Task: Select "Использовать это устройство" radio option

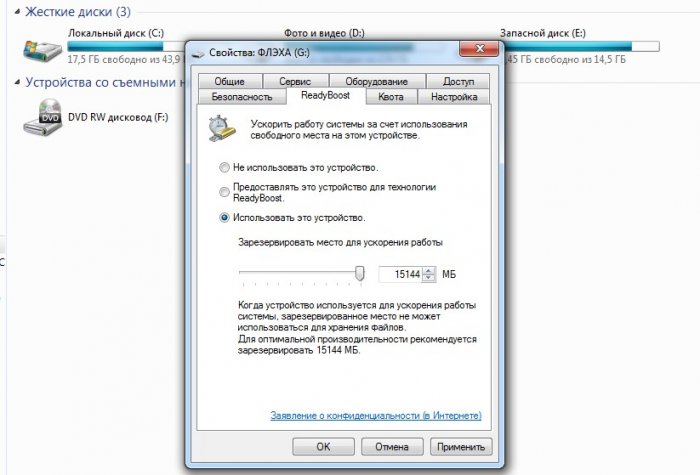Action: tap(224, 217)
